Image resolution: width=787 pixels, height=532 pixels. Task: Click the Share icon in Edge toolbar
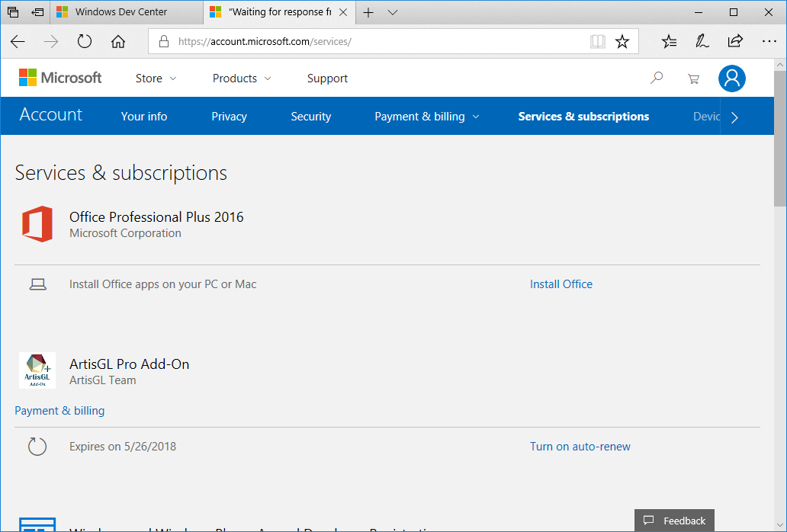735,41
